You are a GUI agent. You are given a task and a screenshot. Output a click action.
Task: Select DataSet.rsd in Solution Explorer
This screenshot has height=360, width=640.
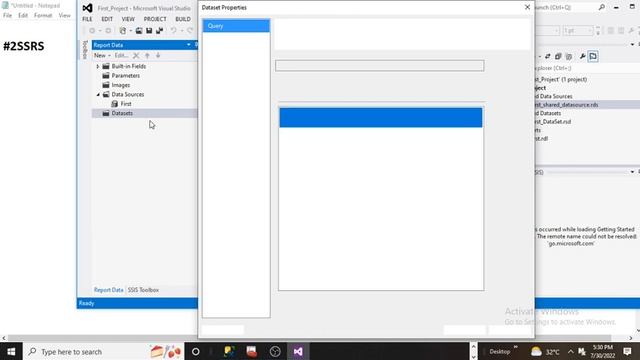pos(553,122)
